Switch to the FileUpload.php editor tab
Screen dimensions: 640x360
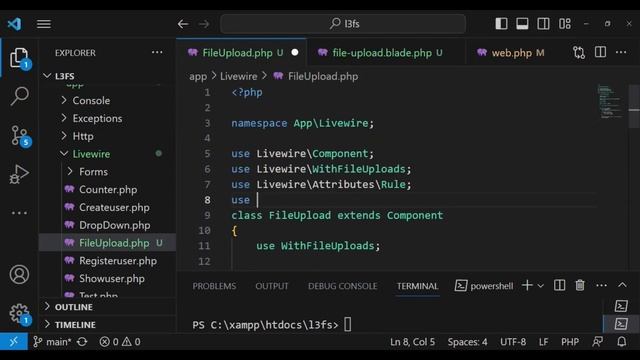(241, 53)
